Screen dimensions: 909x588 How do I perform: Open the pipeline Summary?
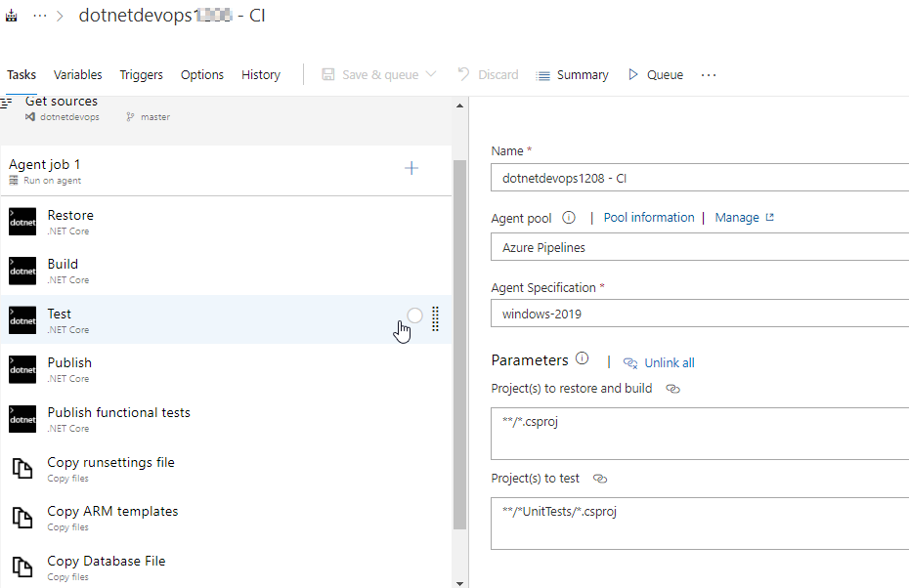pyautogui.click(x=573, y=75)
